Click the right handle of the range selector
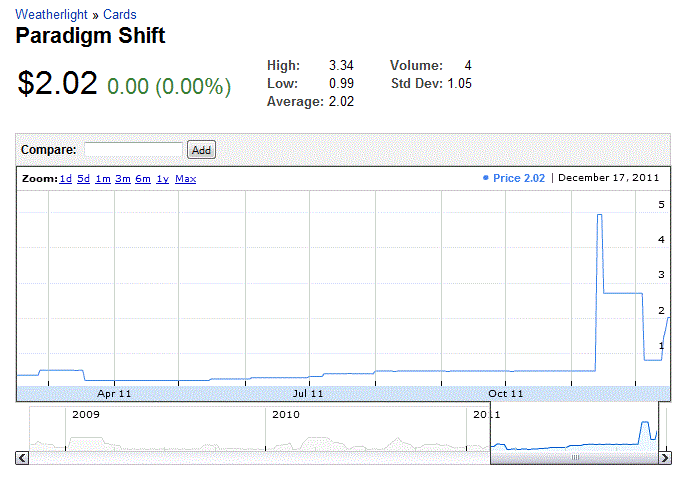Image resolution: width=685 pixels, height=481 pixels. [x=659, y=428]
